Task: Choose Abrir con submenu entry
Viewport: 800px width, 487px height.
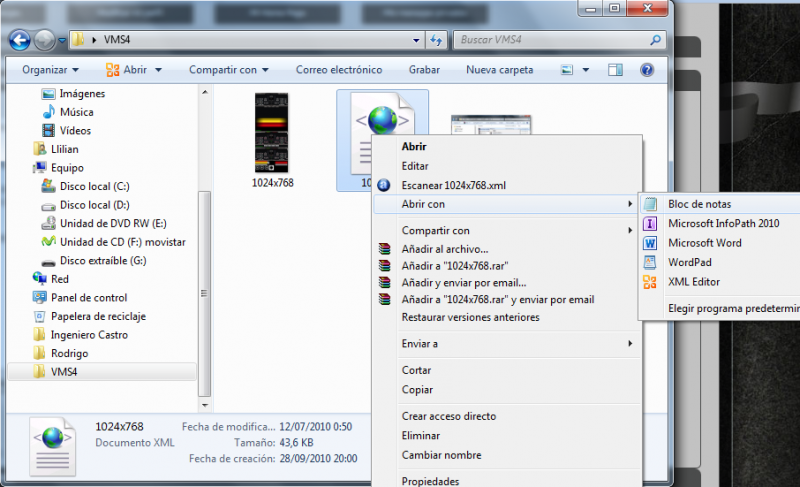Action: [506, 204]
